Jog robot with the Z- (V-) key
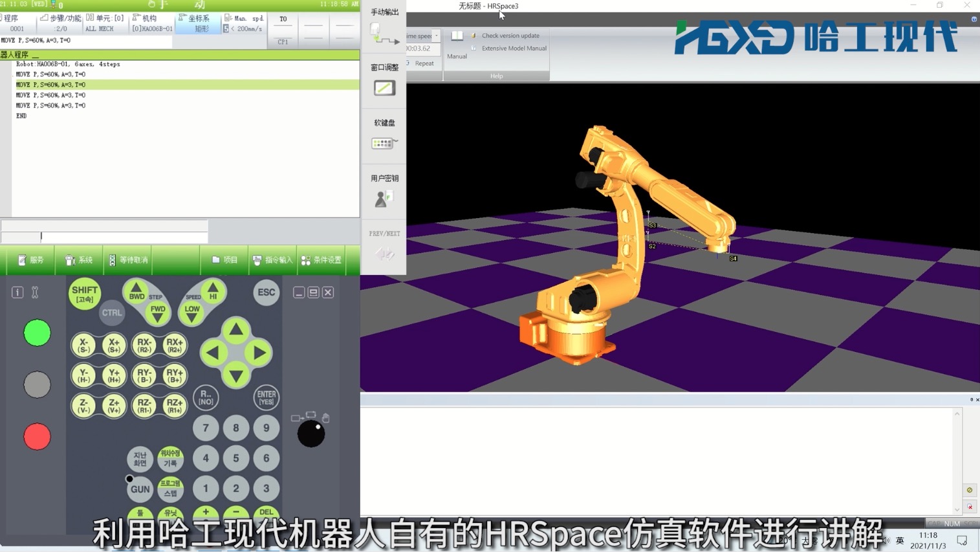This screenshot has height=552, width=980. [x=83, y=406]
